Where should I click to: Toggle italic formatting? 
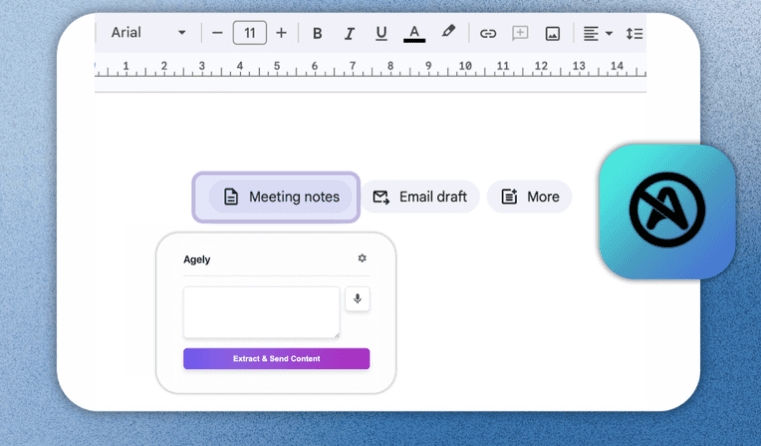tap(349, 33)
